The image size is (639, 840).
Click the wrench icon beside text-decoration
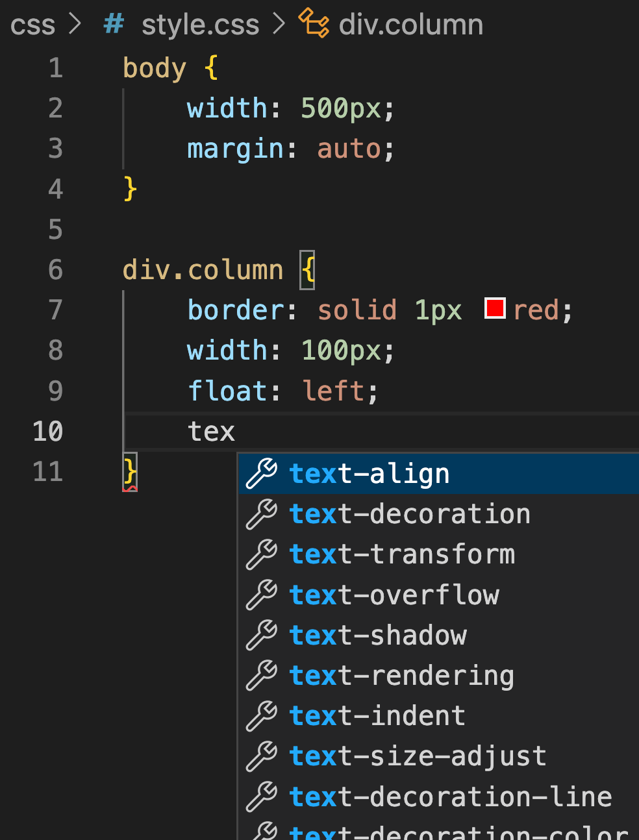262,513
